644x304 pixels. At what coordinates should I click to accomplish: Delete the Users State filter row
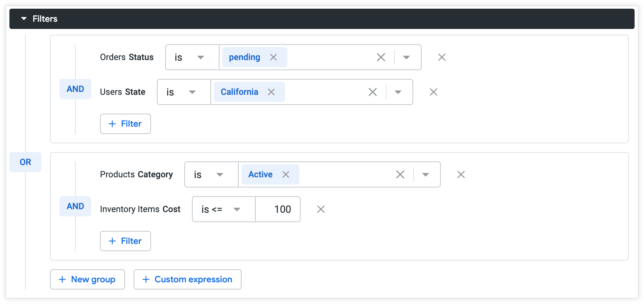click(434, 92)
